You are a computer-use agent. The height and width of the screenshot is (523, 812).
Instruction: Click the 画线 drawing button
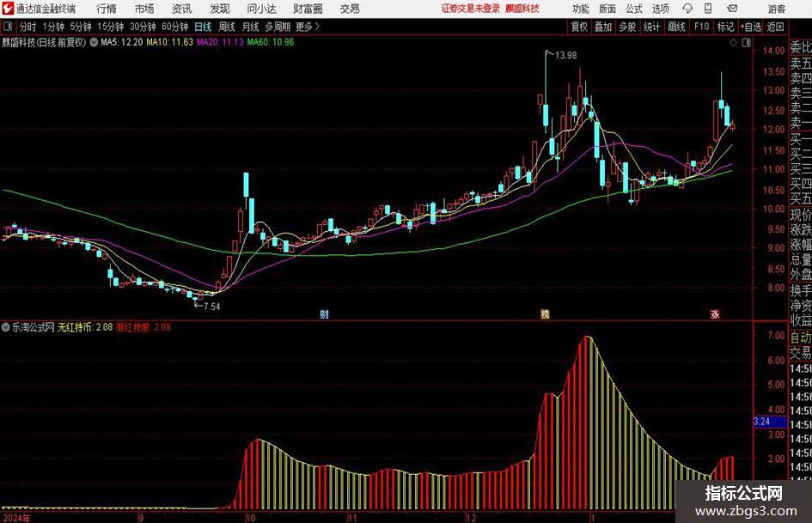tap(676, 27)
